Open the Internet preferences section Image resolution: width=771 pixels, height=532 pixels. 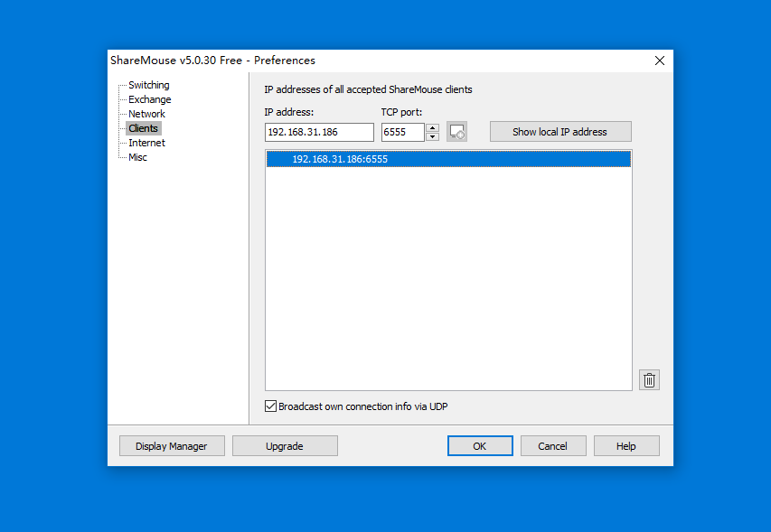146,143
